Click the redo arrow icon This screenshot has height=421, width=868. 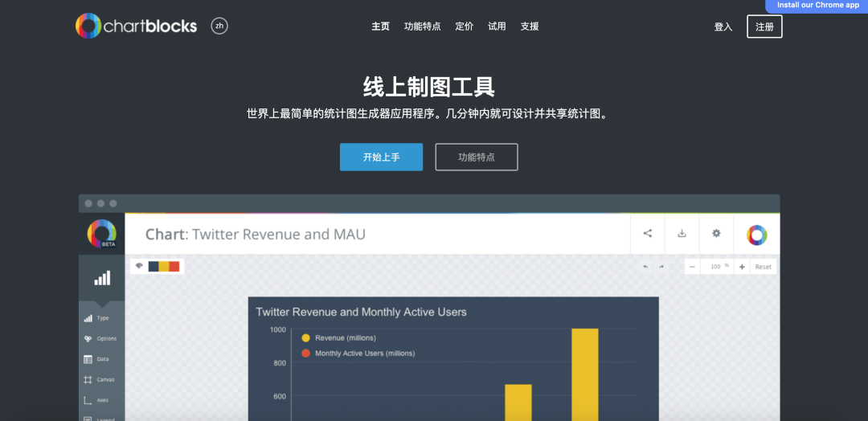click(661, 267)
